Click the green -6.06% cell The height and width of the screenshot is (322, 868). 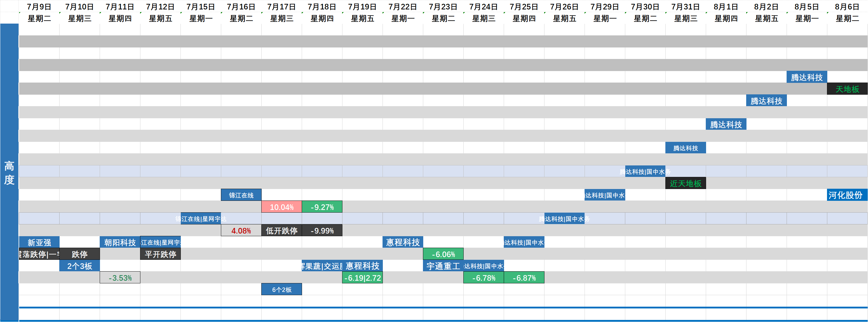tap(443, 254)
